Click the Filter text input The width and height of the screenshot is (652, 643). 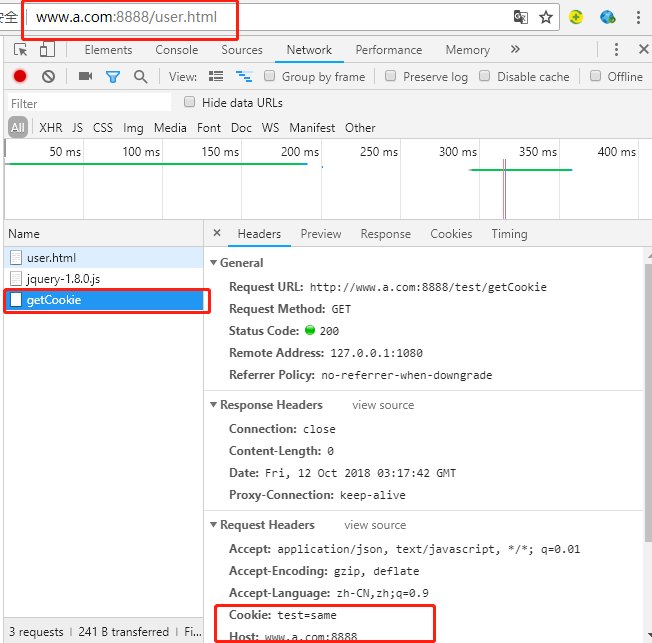click(x=89, y=103)
